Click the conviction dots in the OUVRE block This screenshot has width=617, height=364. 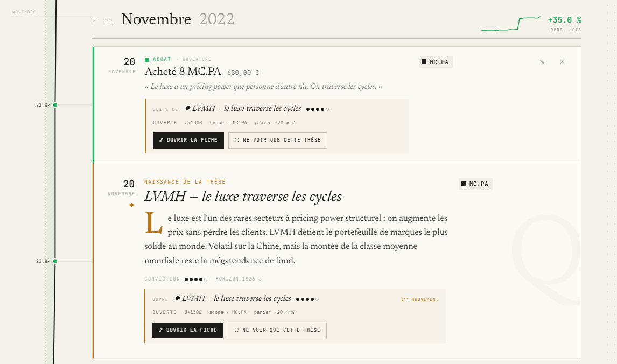pos(307,299)
